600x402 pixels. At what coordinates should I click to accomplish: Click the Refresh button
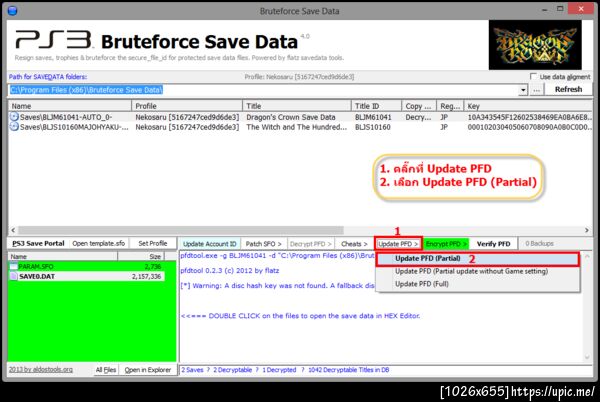pos(568,90)
